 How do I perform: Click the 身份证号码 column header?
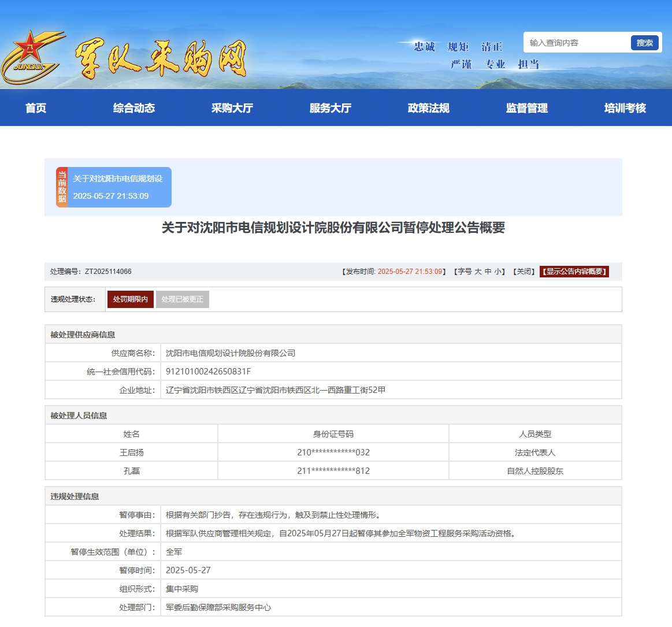pyautogui.click(x=333, y=434)
